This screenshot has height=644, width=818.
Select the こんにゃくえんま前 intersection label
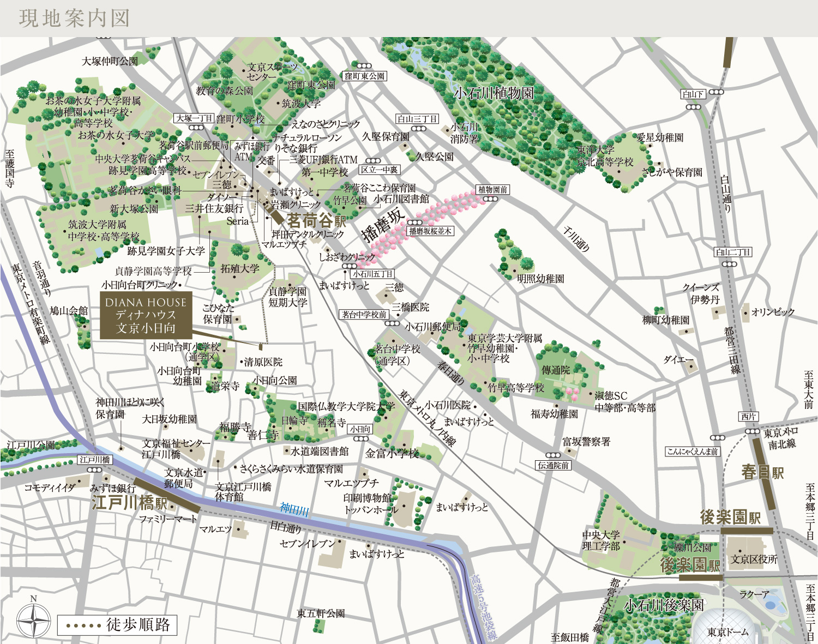(693, 452)
